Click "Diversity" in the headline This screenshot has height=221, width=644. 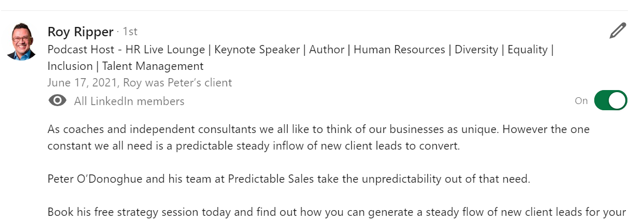point(477,50)
